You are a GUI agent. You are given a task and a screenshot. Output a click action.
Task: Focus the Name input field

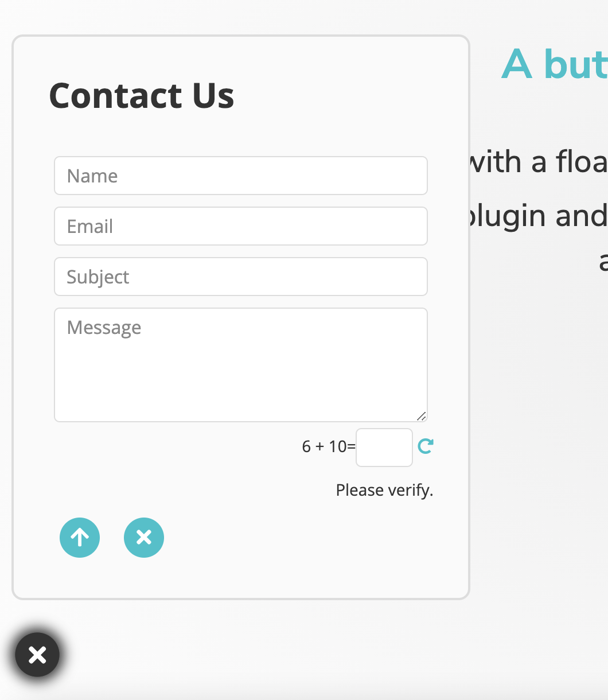(x=241, y=176)
